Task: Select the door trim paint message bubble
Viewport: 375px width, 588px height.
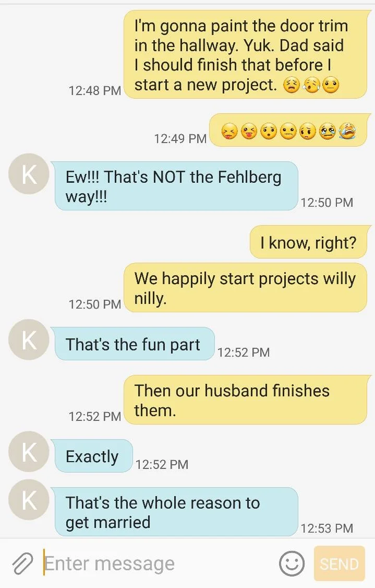Action: pyautogui.click(x=246, y=55)
